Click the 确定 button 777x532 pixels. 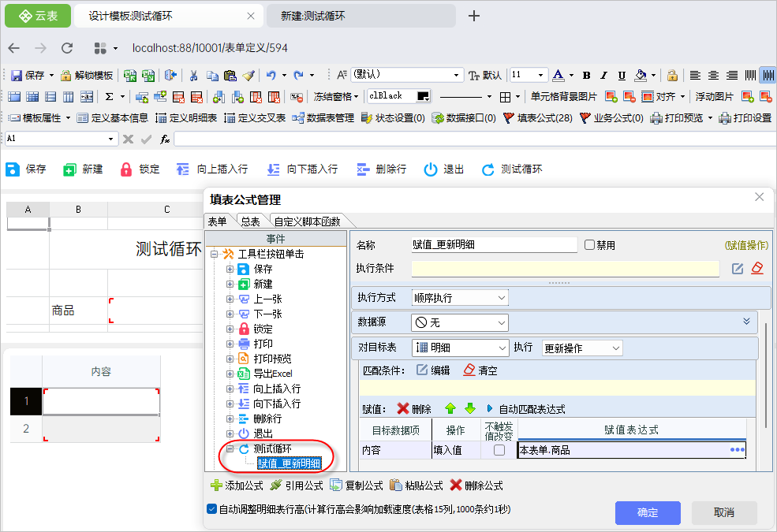(648, 513)
